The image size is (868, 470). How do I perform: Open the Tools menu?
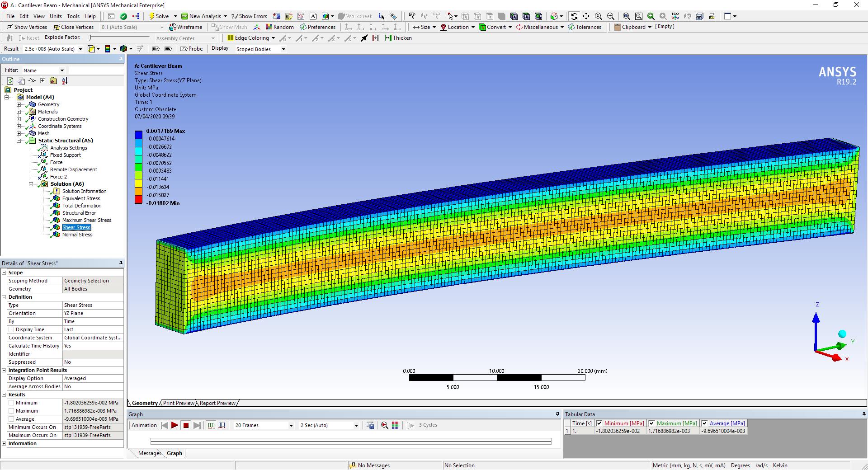[x=73, y=16]
